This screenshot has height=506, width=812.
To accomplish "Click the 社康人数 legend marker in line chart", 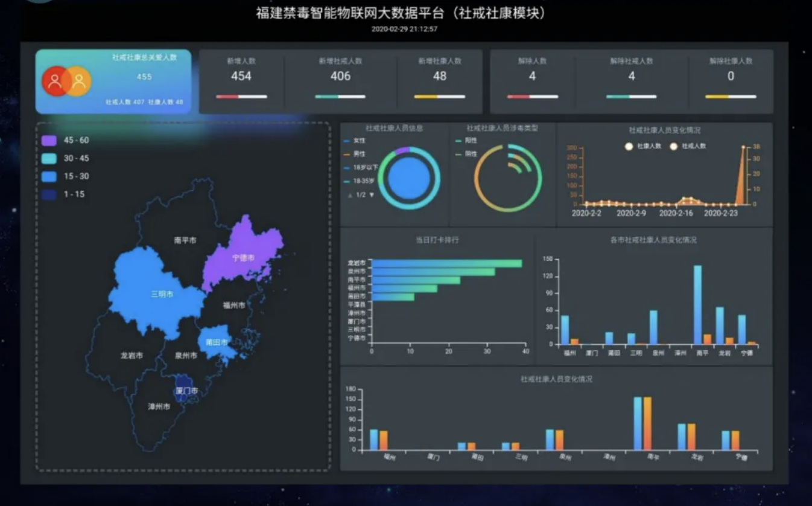I will (x=629, y=146).
